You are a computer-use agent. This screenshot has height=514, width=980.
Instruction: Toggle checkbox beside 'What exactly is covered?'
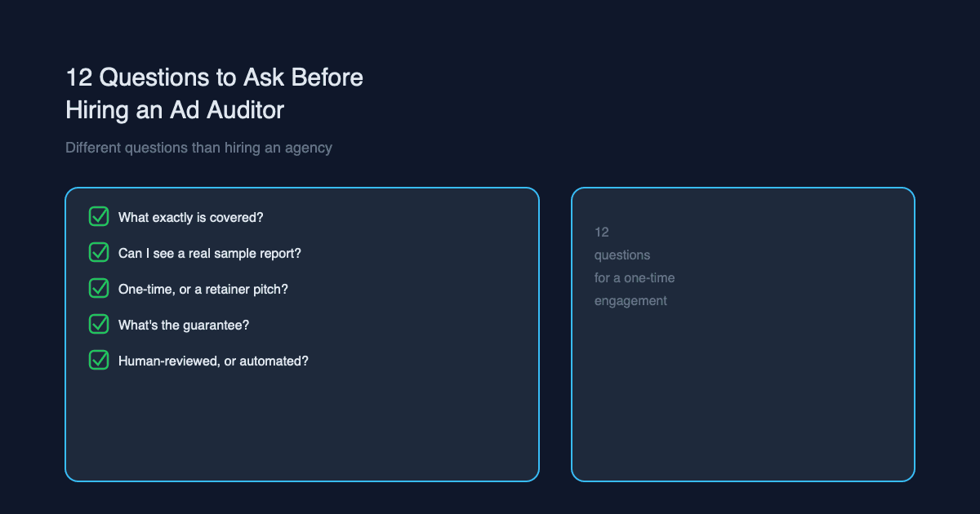pos(99,216)
